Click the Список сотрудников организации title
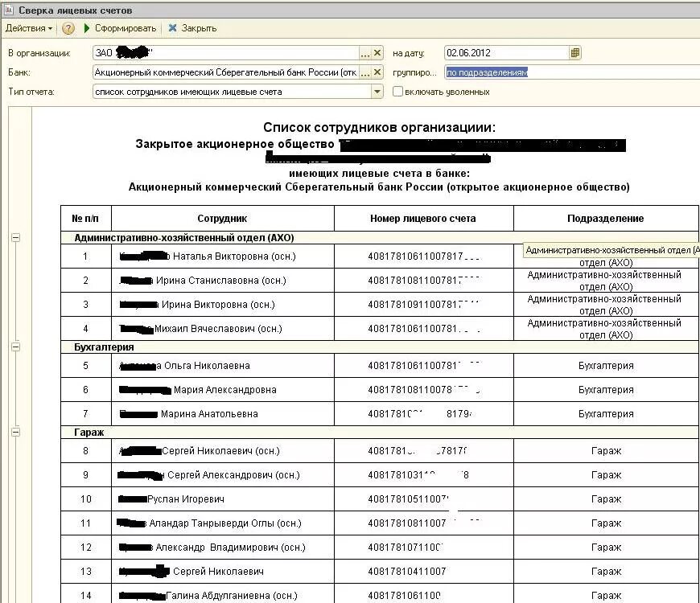Image resolution: width=700 pixels, height=603 pixels. (x=379, y=128)
